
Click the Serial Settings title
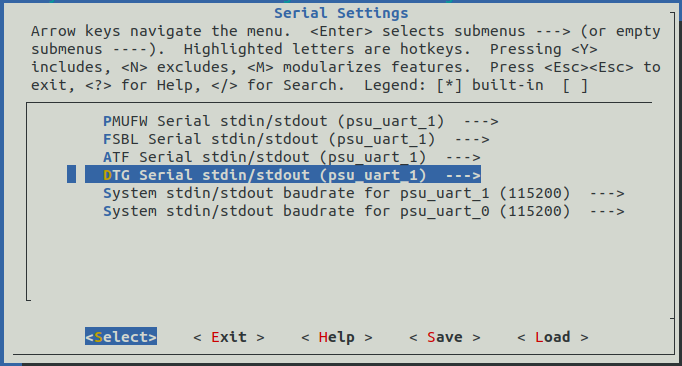[x=341, y=13]
